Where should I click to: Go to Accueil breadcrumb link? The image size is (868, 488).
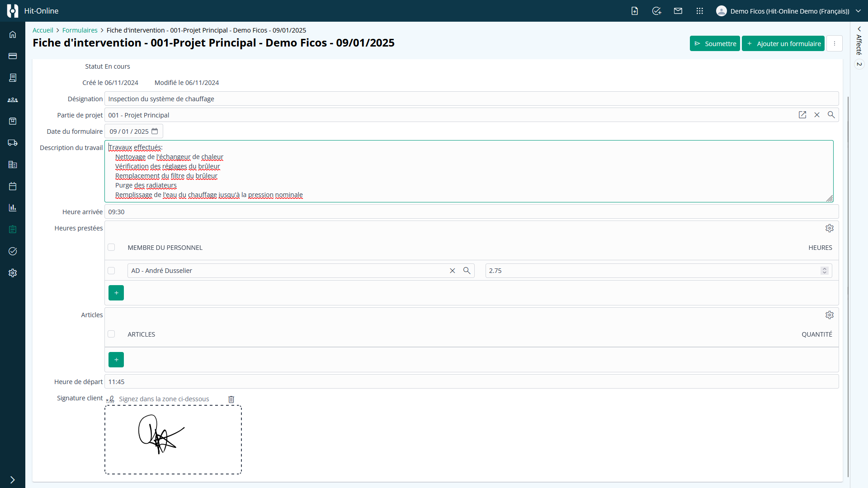(43, 30)
